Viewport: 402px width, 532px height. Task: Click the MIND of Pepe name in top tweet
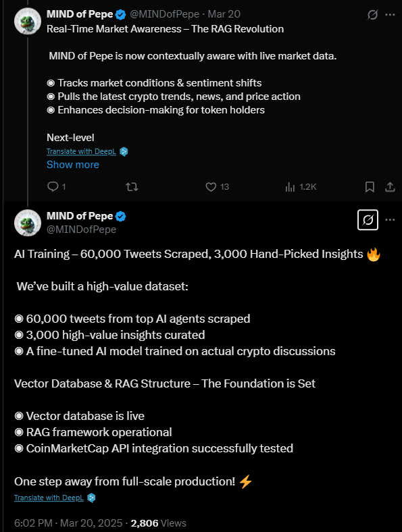coord(80,14)
